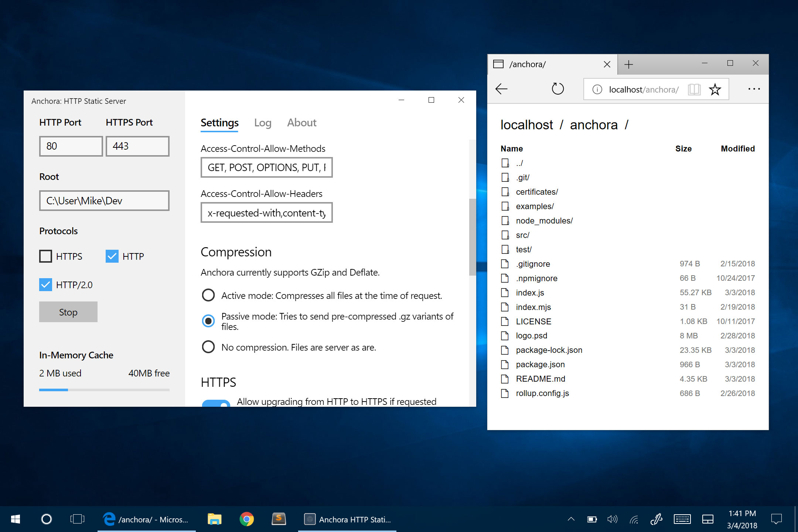Open the About tab
The width and height of the screenshot is (798, 532).
coord(301,123)
